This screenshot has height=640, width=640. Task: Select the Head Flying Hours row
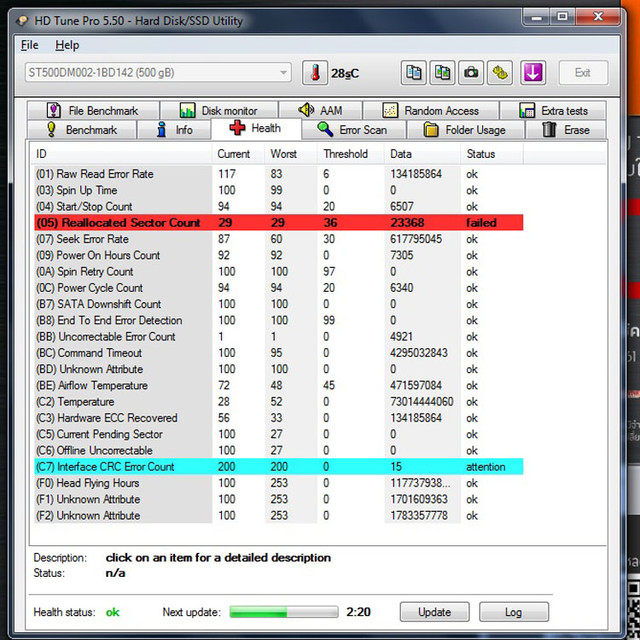(279, 483)
